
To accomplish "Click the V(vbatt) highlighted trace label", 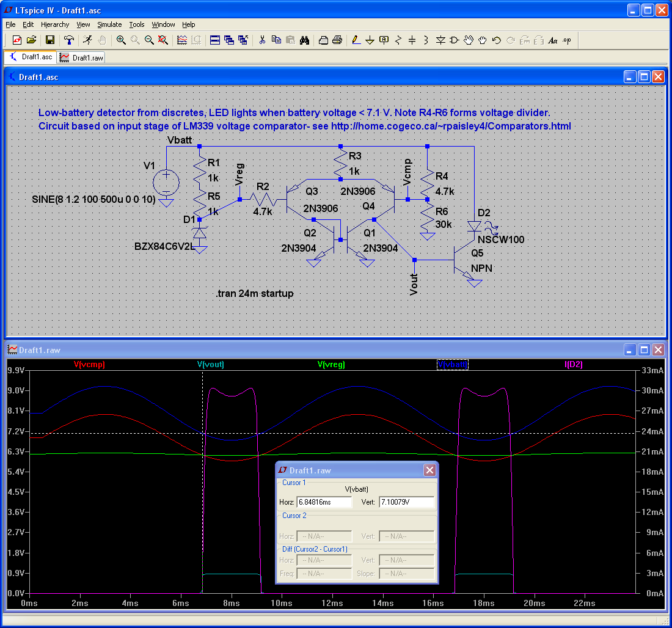I will tap(453, 365).
